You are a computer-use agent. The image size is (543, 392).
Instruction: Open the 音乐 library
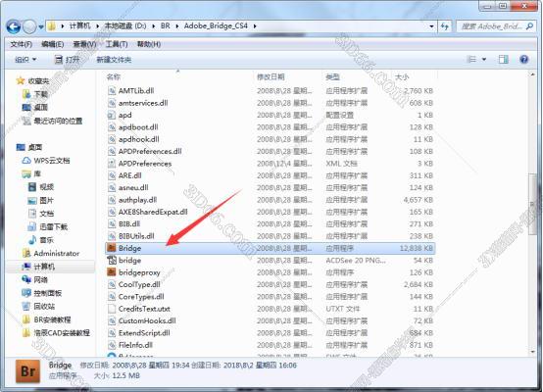(x=41, y=240)
